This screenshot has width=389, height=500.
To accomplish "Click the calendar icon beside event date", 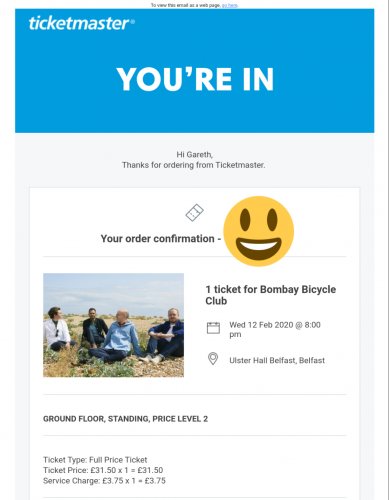I will (x=213, y=328).
